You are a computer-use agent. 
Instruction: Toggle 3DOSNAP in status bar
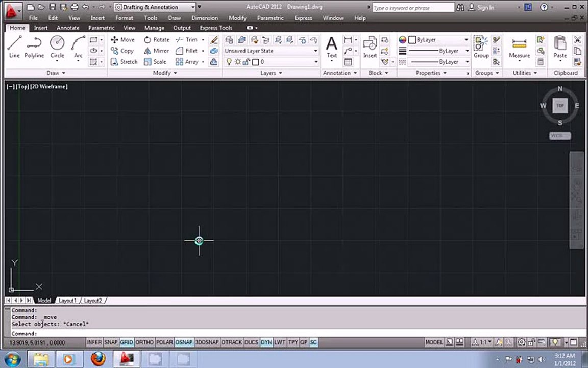(x=207, y=342)
